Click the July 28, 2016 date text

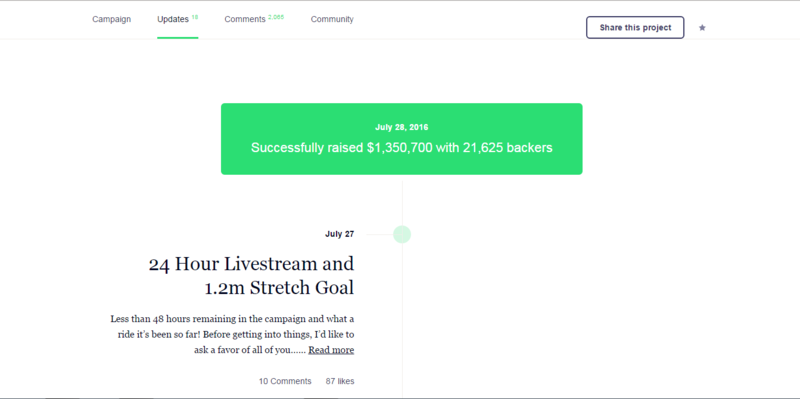click(402, 127)
